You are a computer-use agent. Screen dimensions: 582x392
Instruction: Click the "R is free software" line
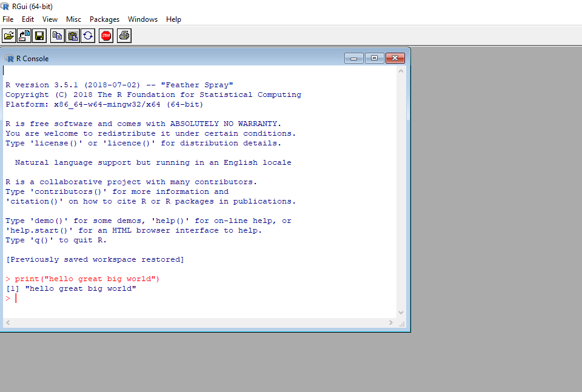click(x=143, y=124)
